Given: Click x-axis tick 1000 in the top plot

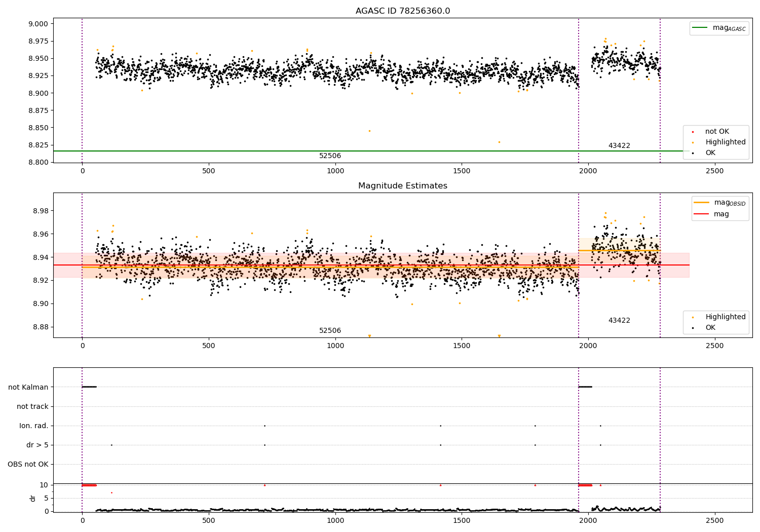Looking at the screenshot, I should pos(335,171).
